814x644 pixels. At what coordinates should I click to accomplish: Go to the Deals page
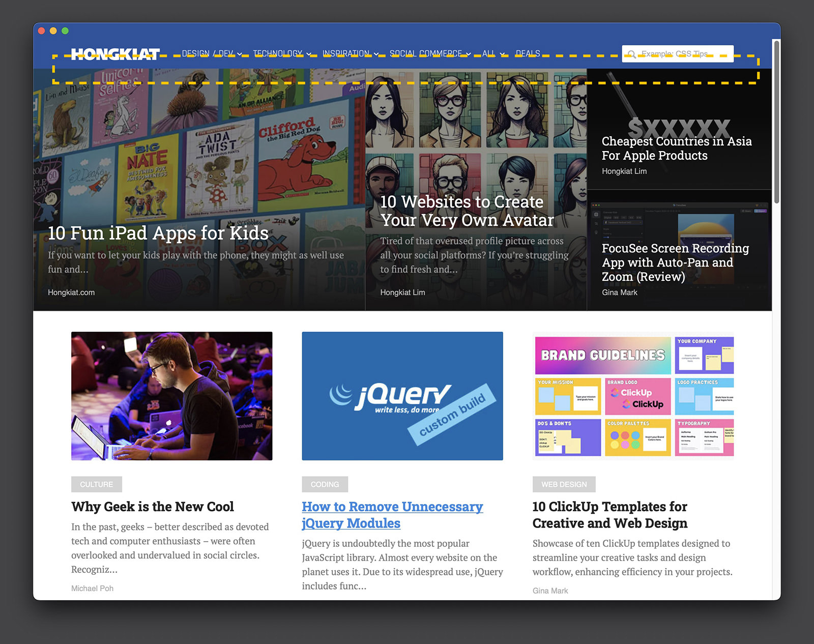click(x=528, y=53)
